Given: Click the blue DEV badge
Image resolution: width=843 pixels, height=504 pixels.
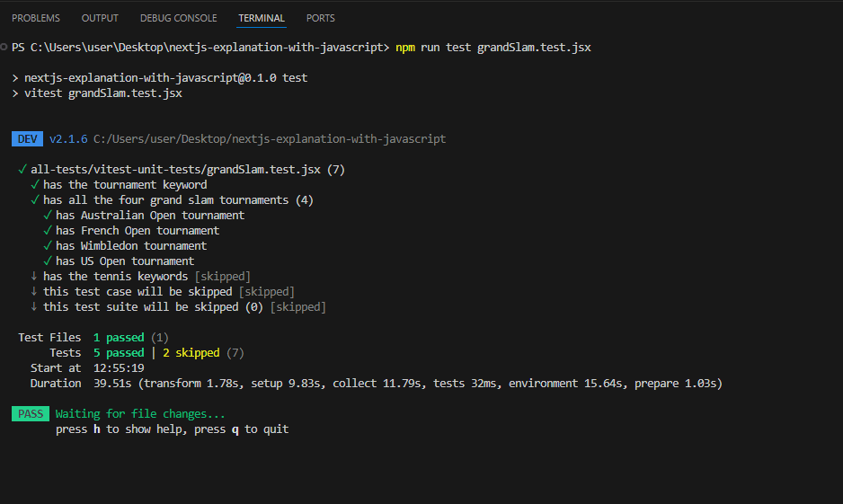Looking at the screenshot, I should pyautogui.click(x=28, y=139).
